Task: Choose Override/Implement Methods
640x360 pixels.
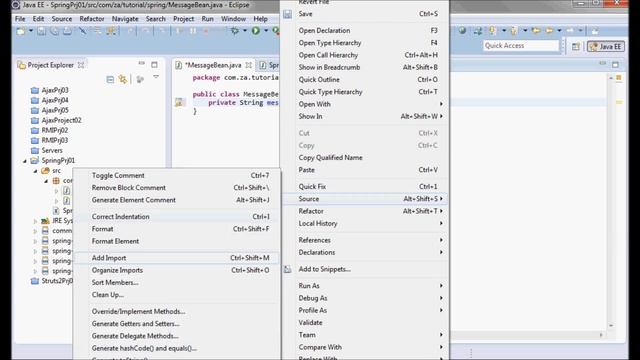Action: pyautogui.click(x=177, y=311)
